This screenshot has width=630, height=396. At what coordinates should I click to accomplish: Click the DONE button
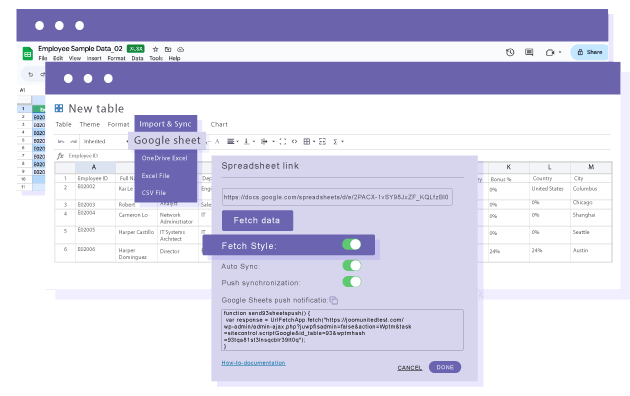click(445, 367)
